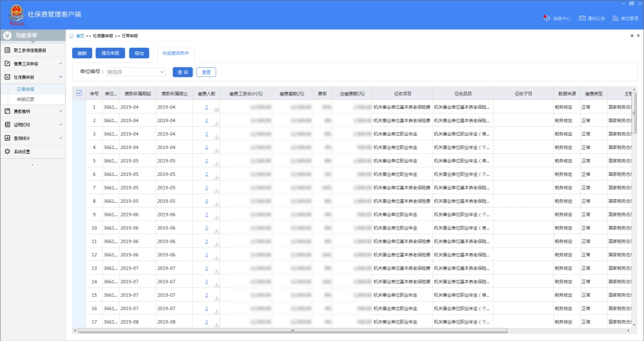Click the 职工参保信息更新 list icon
The width and height of the screenshot is (644, 341).
[x=8, y=50]
